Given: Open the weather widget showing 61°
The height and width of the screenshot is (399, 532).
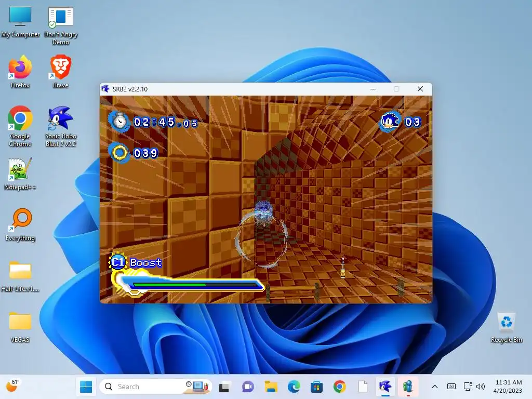Looking at the screenshot, I should coord(13,386).
